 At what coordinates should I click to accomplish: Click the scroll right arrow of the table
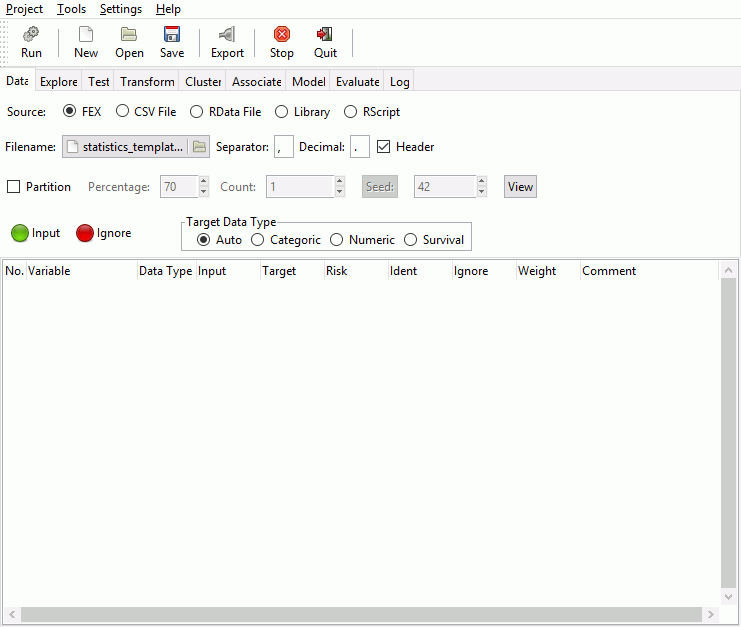tap(710, 614)
